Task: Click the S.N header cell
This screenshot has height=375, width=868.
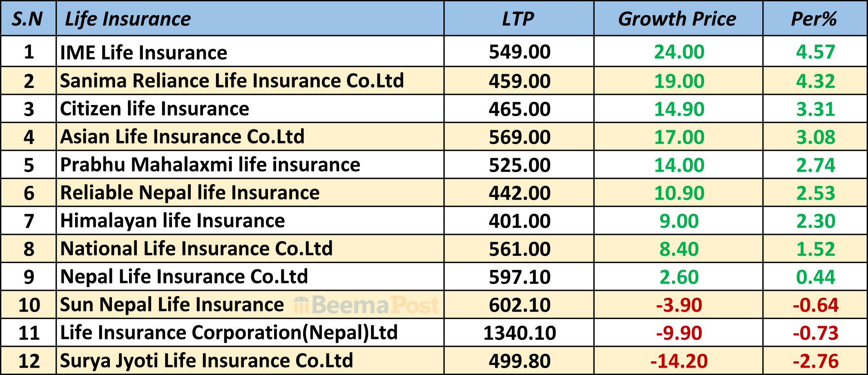Action: (27, 19)
